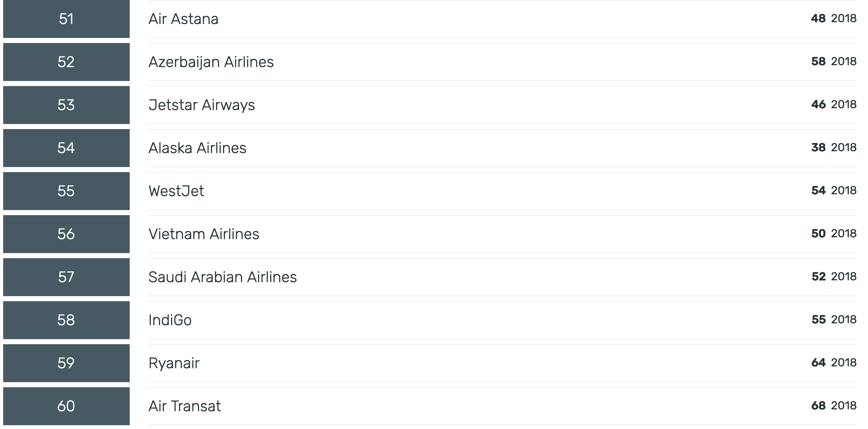The image size is (868, 429).
Task: Click the 2018 rank 38 for Alaska Airlines
Action: 834,147
